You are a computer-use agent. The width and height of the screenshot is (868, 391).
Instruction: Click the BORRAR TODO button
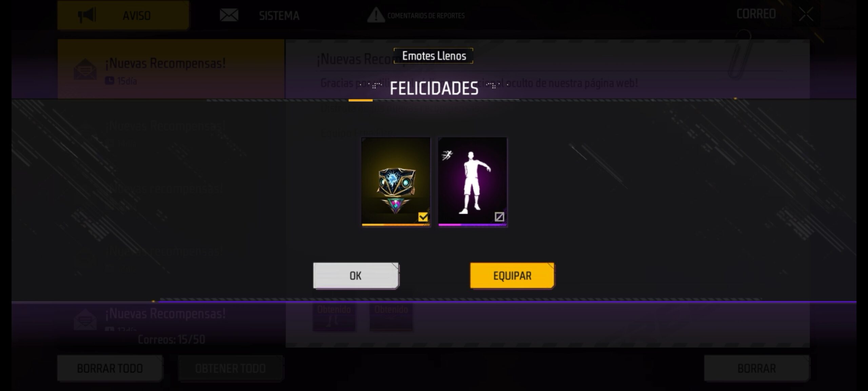(110, 368)
